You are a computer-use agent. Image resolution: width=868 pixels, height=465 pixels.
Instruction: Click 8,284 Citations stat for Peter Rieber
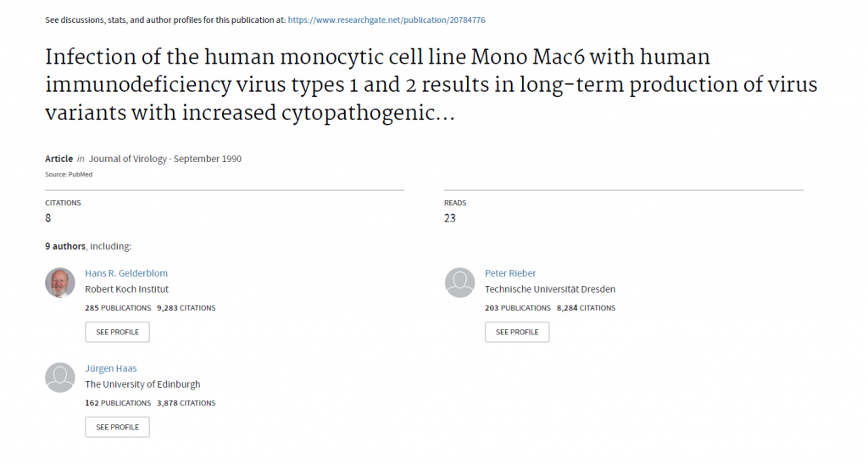pos(587,308)
